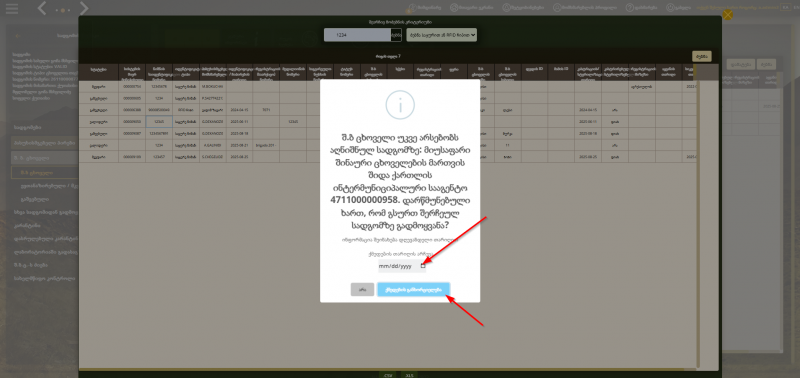Click the CSV export button
Screen dimensions: 800x378
click(389, 375)
